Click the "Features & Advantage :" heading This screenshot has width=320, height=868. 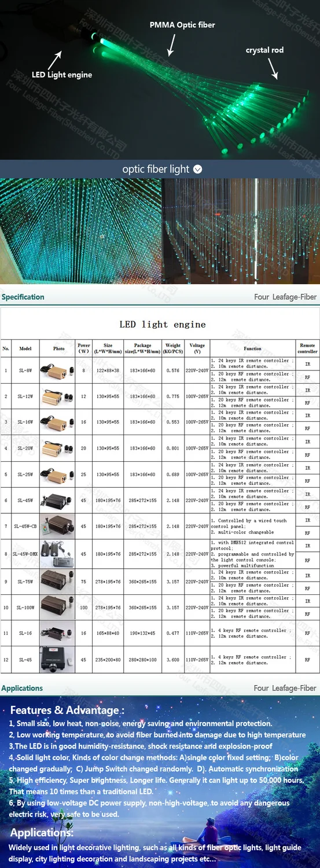coord(67,710)
